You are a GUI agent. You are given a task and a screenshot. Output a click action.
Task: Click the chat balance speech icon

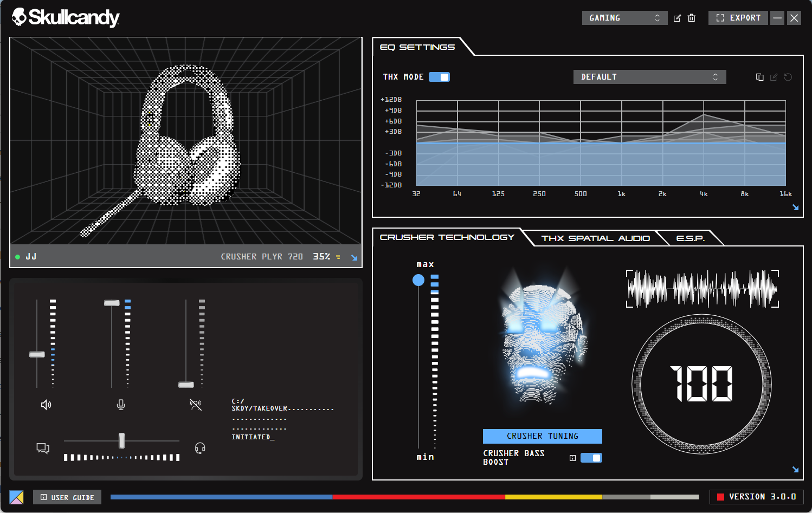pyautogui.click(x=43, y=447)
